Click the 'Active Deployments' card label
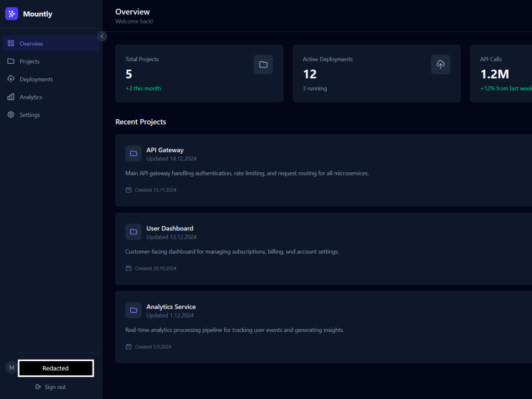This screenshot has height=399, width=532. point(328,59)
